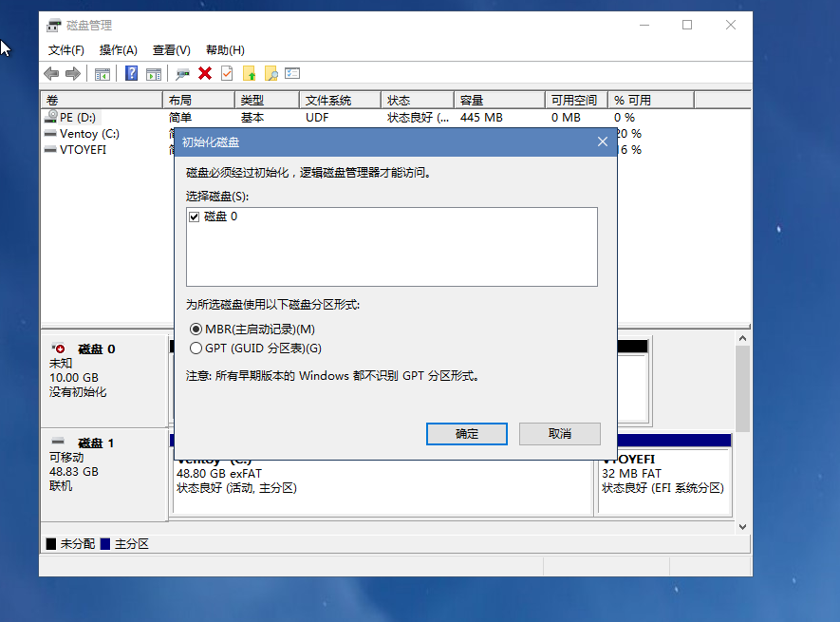Select the 48.80 GB exFAT partition block
This screenshot has height=622, width=840.
point(382,487)
